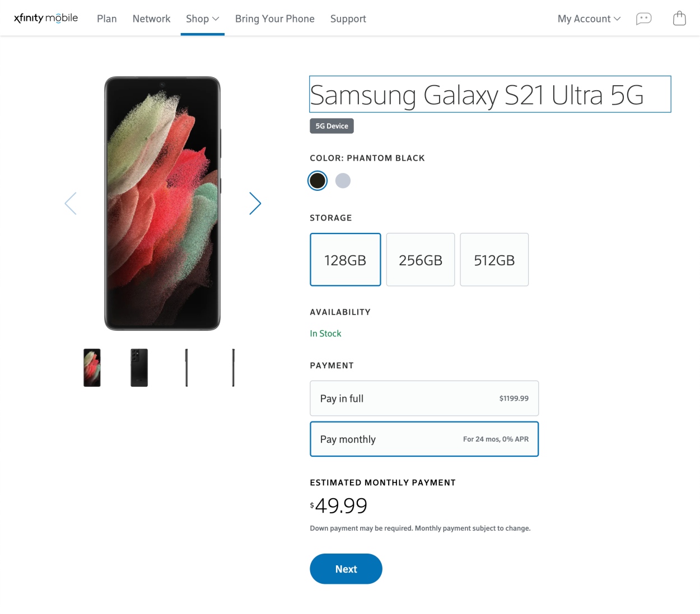Image resolution: width=700 pixels, height=614 pixels.
Task: Pick the Phantom Silver color swatch
Action: 343,181
